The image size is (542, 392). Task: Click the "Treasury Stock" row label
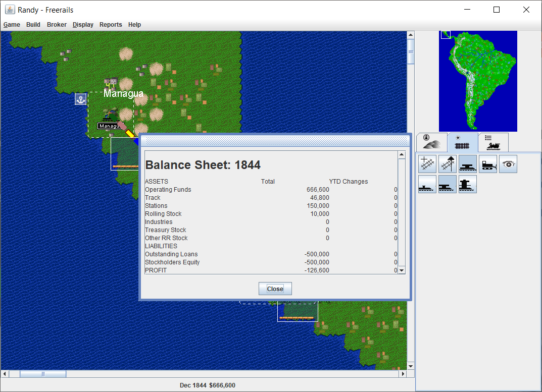166,230
